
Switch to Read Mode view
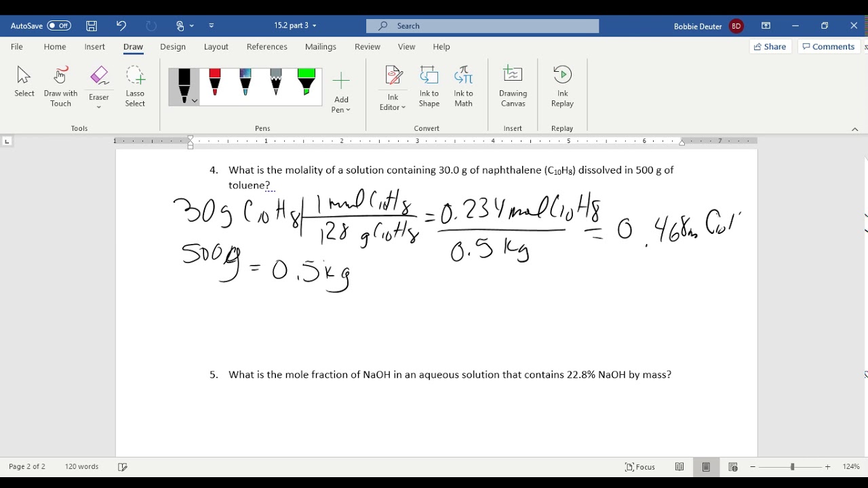pos(679,467)
